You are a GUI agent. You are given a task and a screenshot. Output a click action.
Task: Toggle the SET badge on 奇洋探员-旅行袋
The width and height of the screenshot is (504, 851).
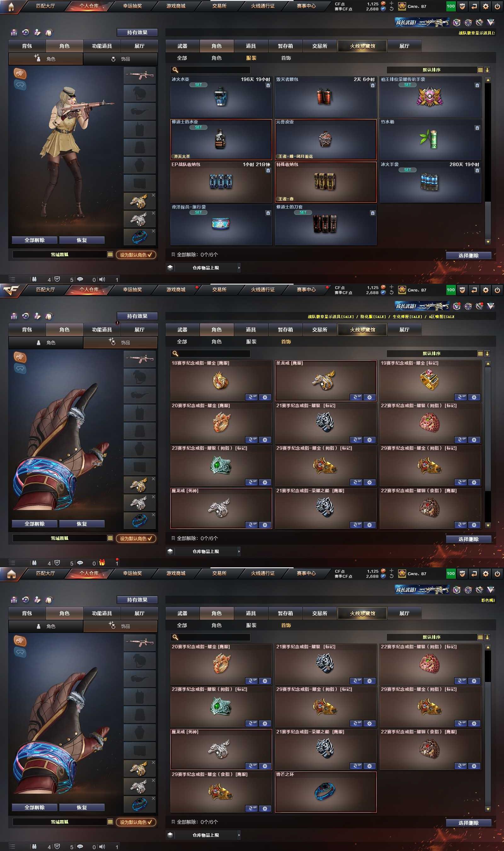198,212
